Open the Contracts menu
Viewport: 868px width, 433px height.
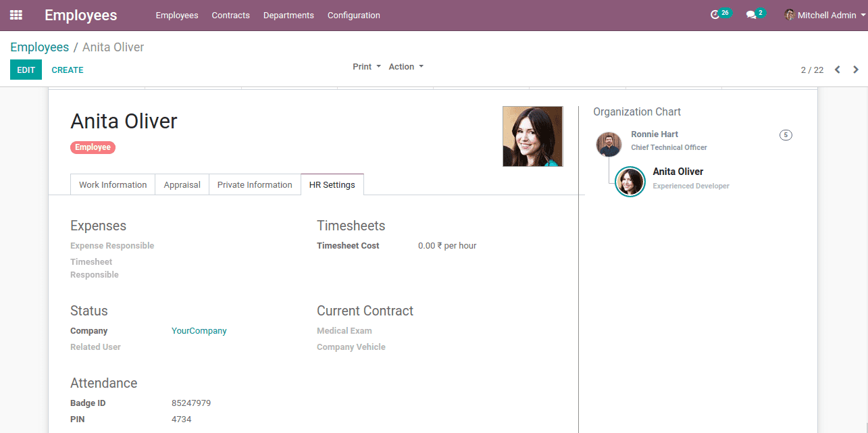pyautogui.click(x=230, y=15)
